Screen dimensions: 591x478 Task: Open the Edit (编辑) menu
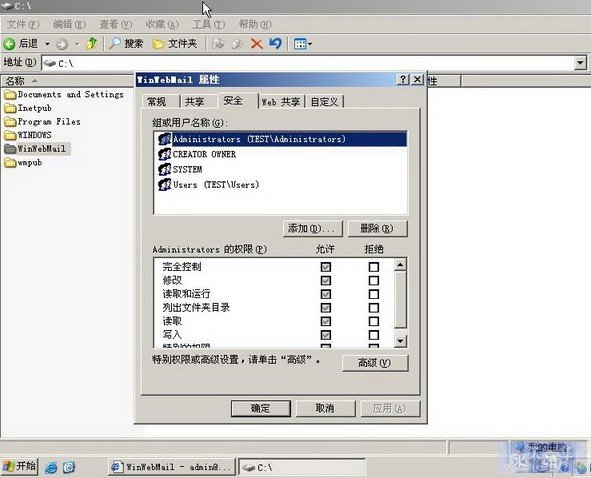69,25
